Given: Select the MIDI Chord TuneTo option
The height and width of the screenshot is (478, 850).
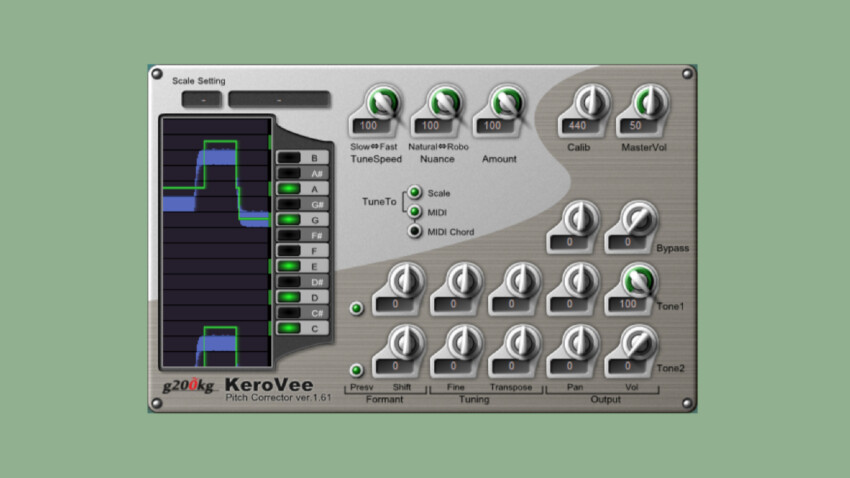Looking at the screenshot, I should (414, 231).
